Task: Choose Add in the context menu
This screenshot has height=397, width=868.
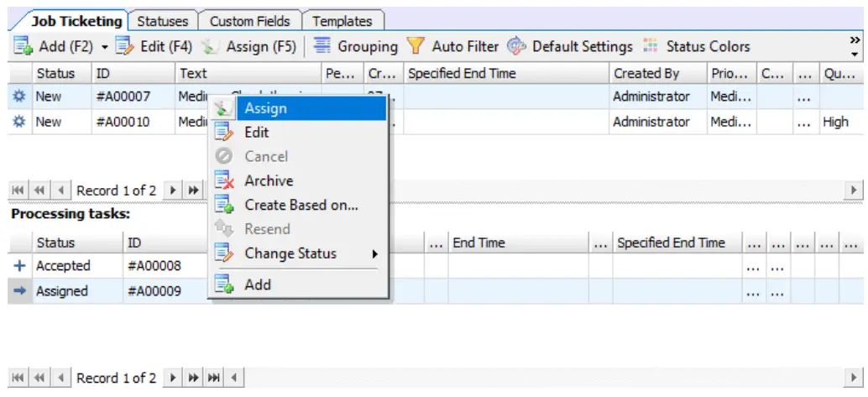Action: pyautogui.click(x=298, y=285)
